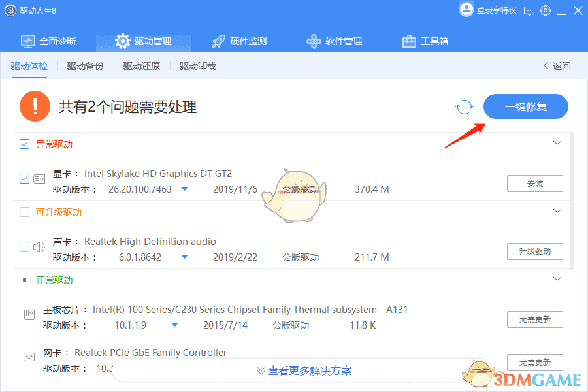The image size is (588, 392).
Task: Click the 驱动管理 gear icon
Action: click(x=122, y=41)
